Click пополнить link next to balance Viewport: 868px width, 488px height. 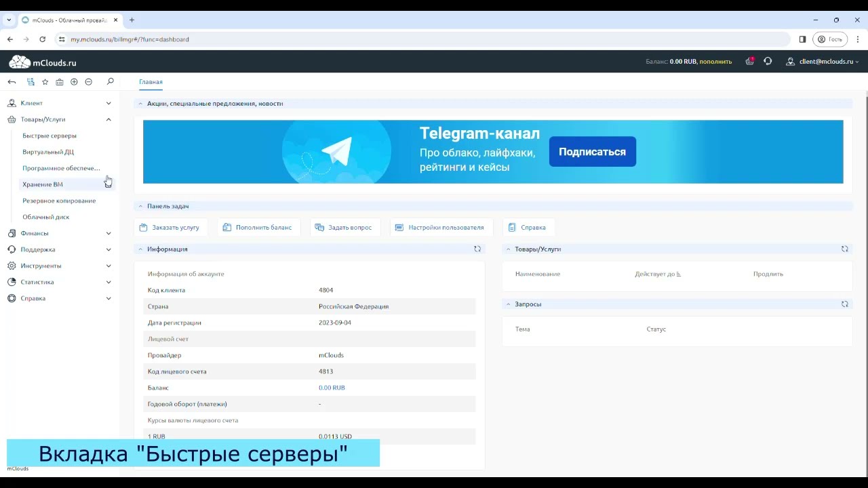pos(715,62)
